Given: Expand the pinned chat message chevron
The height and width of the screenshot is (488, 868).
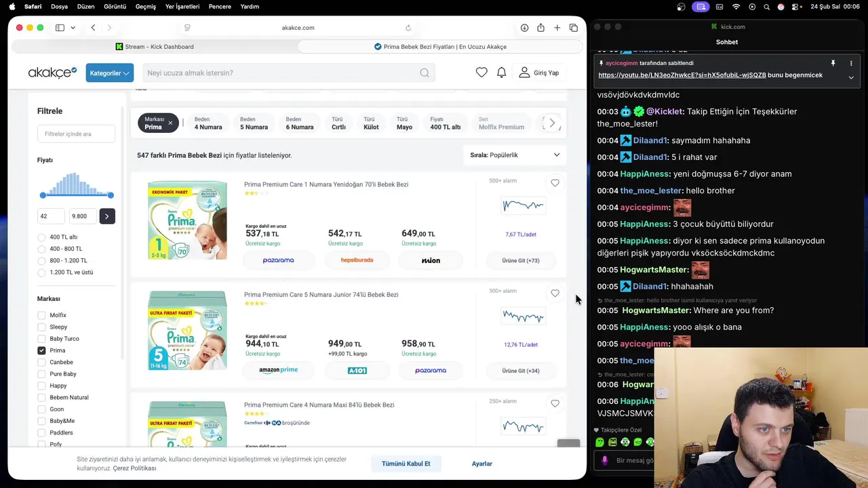Looking at the screenshot, I should click(x=851, y=77).
